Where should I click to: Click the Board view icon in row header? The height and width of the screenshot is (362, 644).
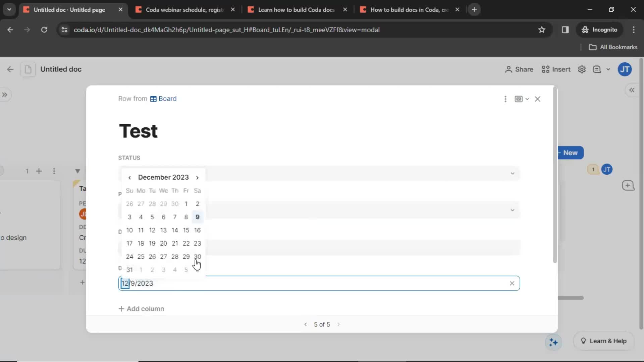click(153, 99)
